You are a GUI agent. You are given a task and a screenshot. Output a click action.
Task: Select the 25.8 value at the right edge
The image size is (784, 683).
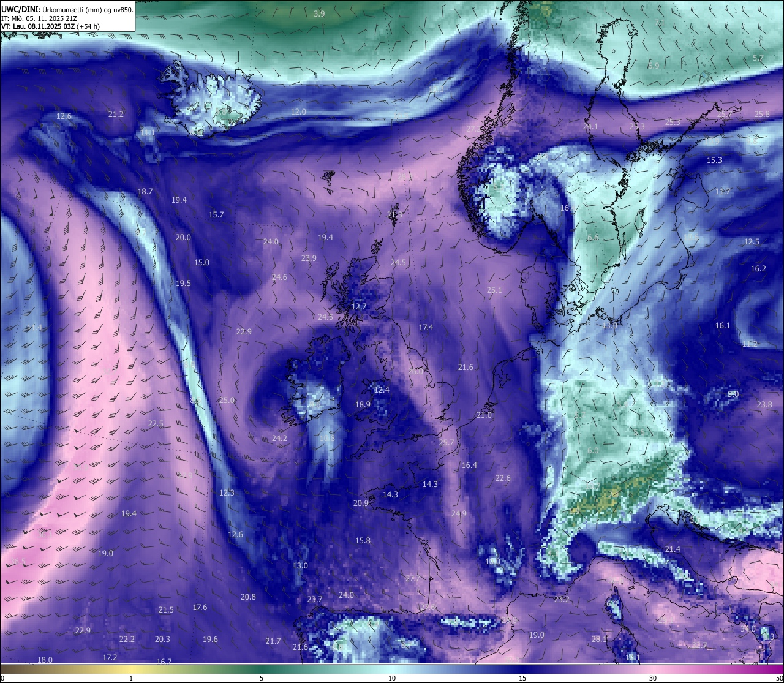[x=762, y=114]
